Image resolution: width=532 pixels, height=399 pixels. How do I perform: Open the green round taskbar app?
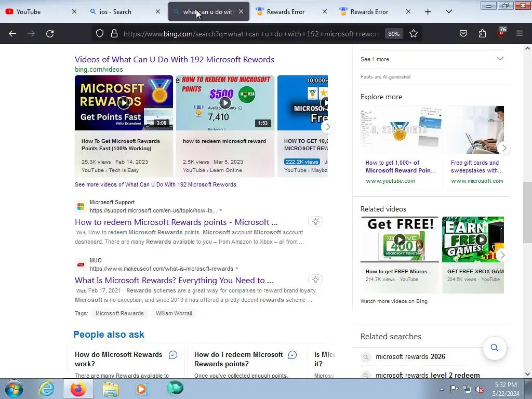click(175, 388)
